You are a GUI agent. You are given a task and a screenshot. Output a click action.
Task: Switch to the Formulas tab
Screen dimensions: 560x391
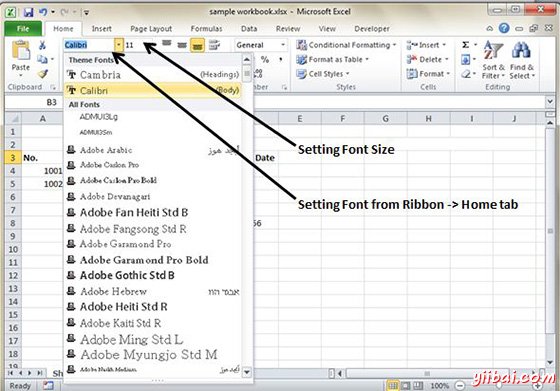(206, 29)
